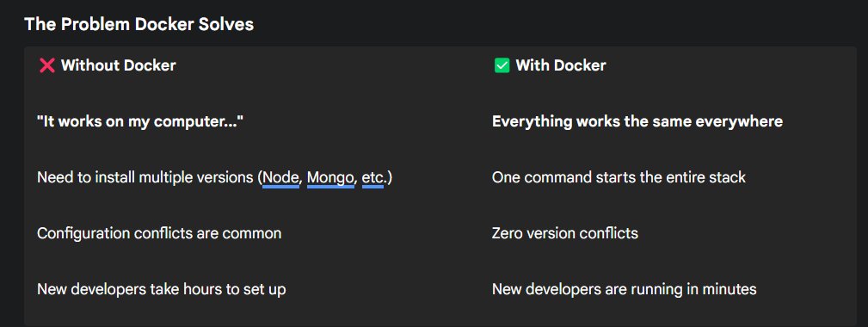Click 'Need to install multiple versions' text

pyautogui.click(x=145, y=177)
